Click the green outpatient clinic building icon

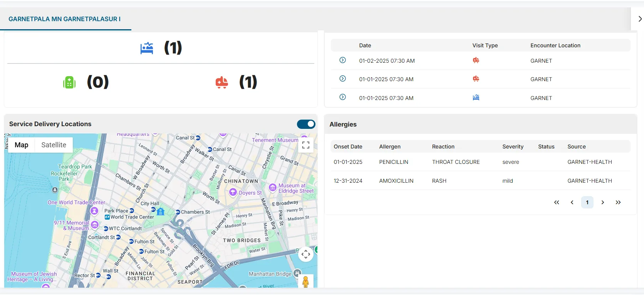click(69, 82)
